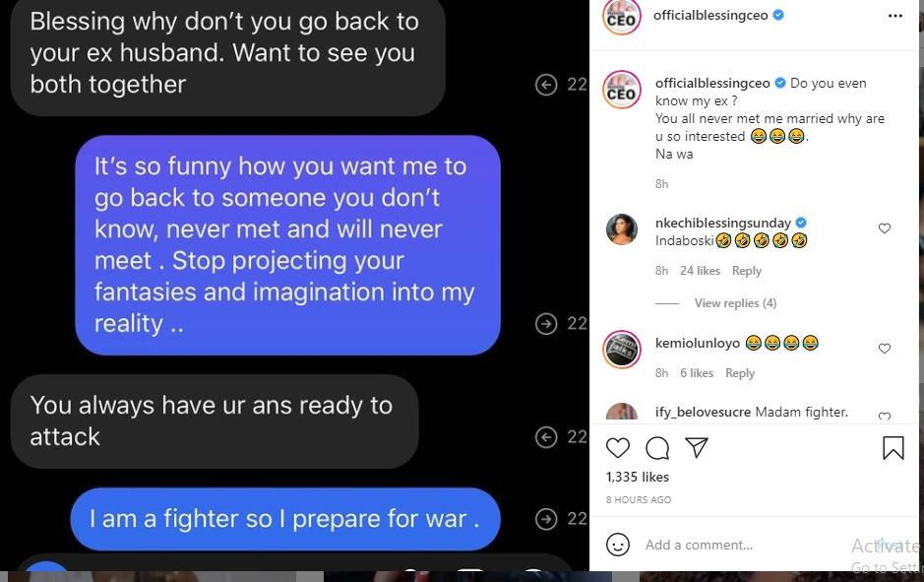Open kemiolunloyo's avatar
The width and height of the screenshot is (924, 582).
tap(622, 349)
